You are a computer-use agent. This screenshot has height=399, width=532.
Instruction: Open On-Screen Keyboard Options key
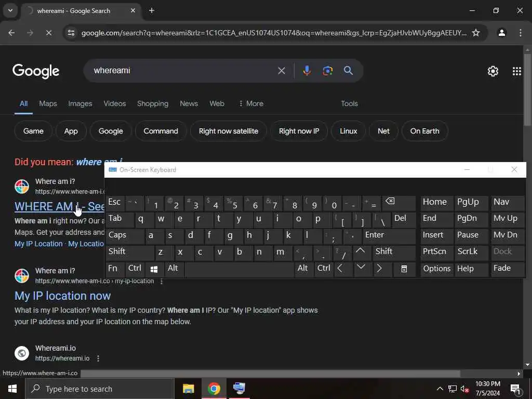(x=436, y=269)
